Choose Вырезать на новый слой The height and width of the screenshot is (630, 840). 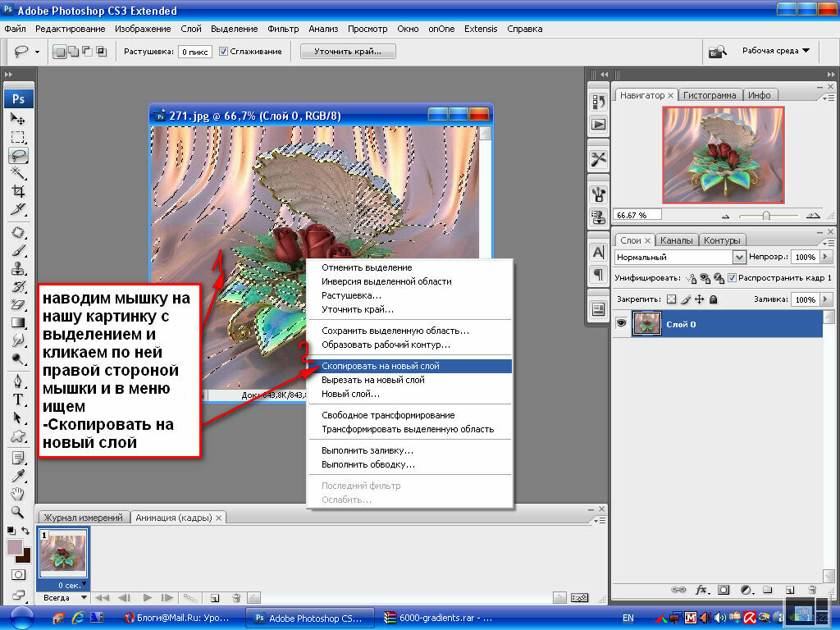410,380
